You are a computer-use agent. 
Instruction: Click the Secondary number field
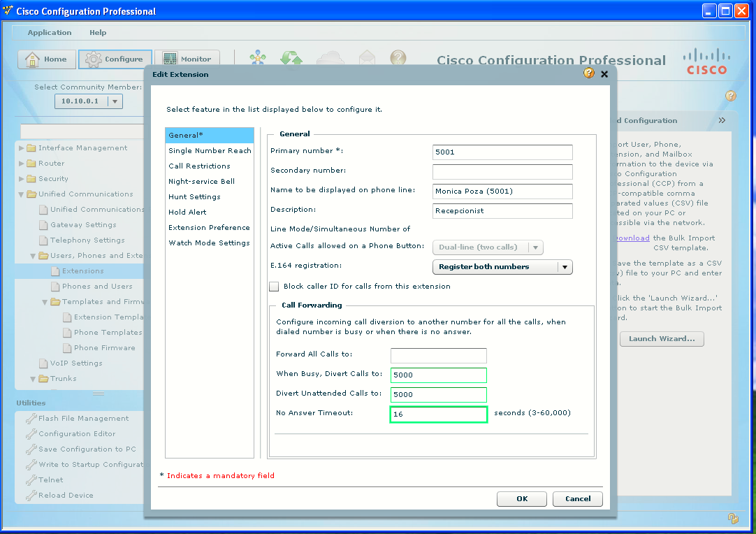[x=502, y=172]
